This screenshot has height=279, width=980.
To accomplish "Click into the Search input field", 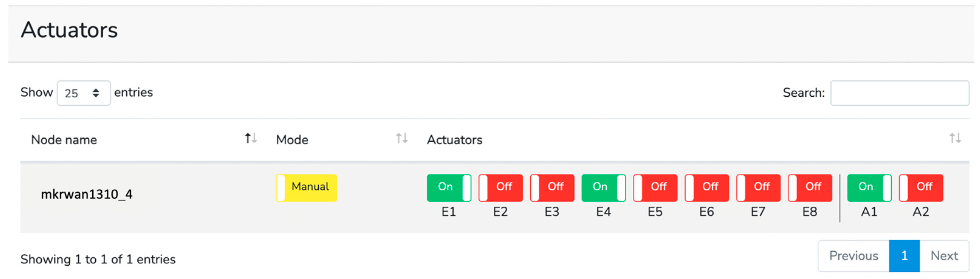I will (x=899, y=93).
